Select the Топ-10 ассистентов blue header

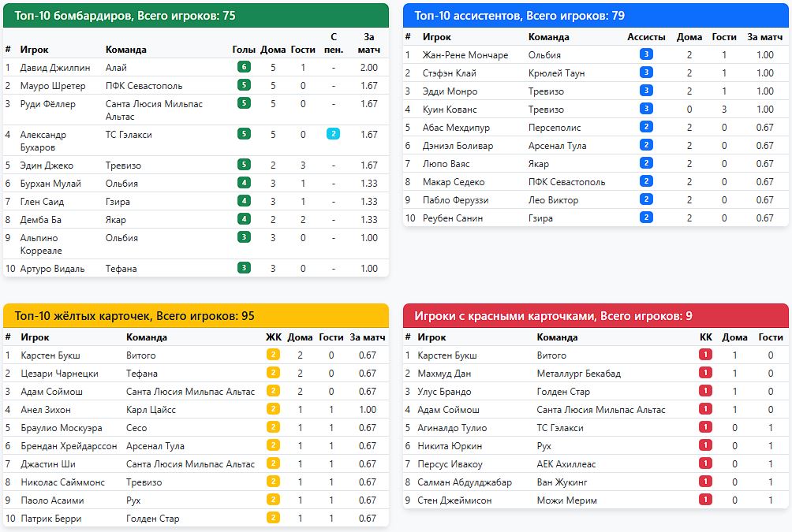(x=596, y=16)
